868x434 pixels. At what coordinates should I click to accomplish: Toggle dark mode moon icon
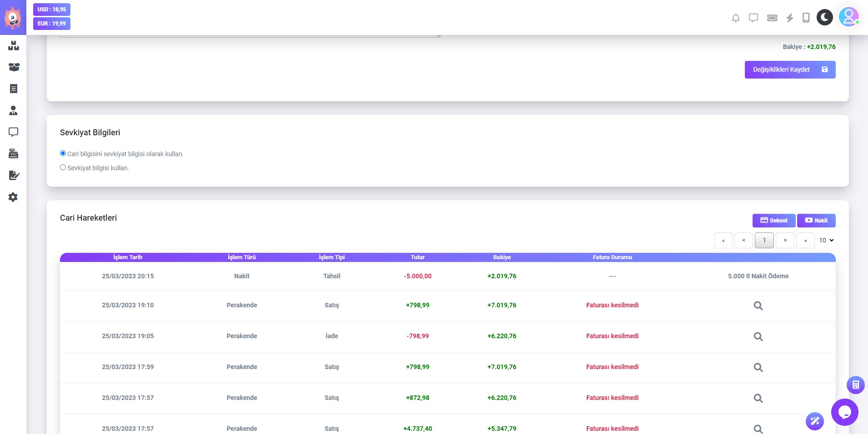(824, 18)
